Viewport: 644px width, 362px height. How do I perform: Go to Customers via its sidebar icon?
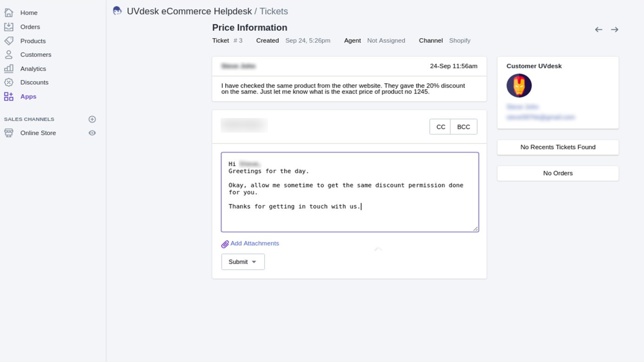pyautogui.click(x=9, y=54)
